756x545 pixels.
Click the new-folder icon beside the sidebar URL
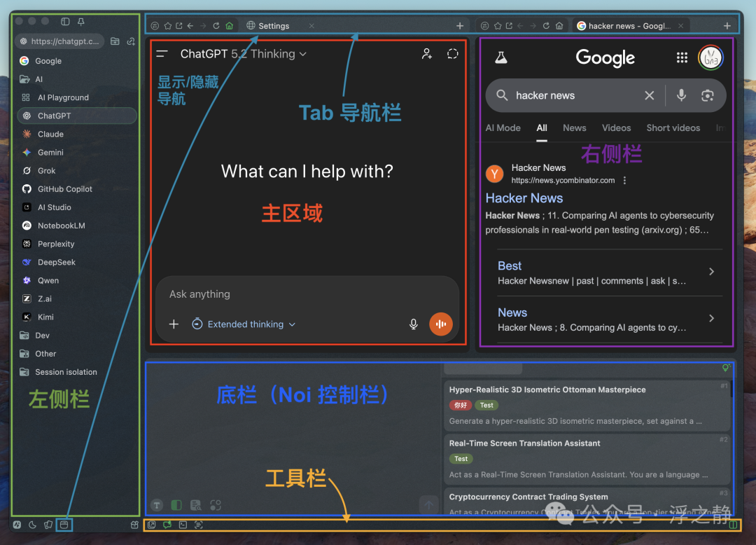[115, 41]
